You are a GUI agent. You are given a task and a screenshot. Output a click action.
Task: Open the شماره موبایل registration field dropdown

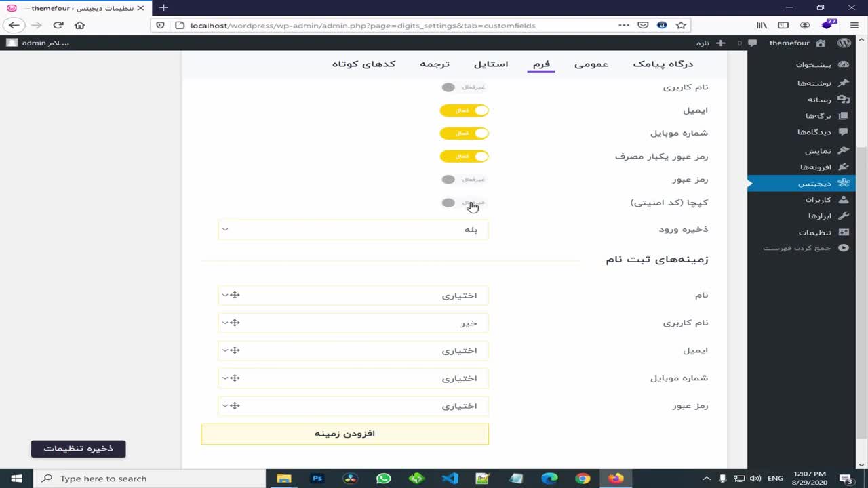click(x=353, y=378)
